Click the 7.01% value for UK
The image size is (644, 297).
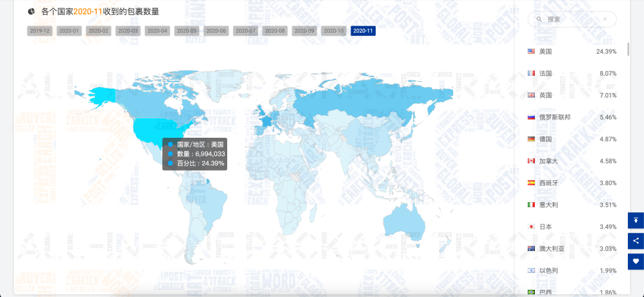(608, 95)
